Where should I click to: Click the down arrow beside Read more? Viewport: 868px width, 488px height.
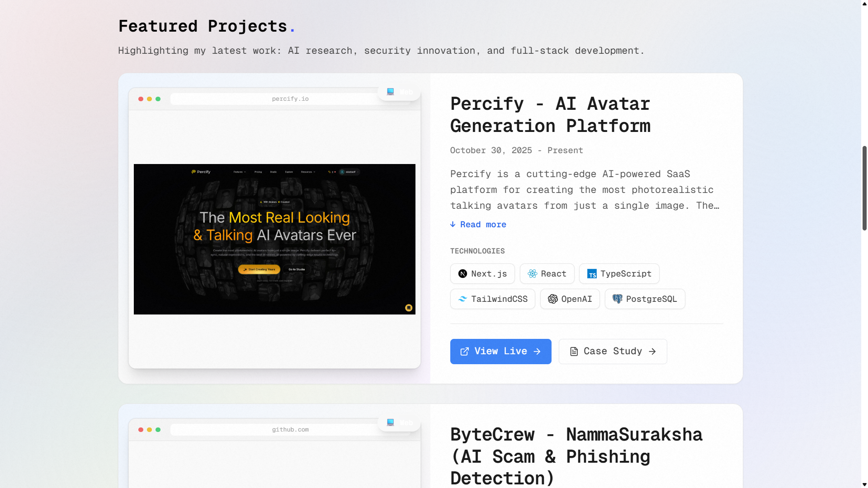[453, 225]
